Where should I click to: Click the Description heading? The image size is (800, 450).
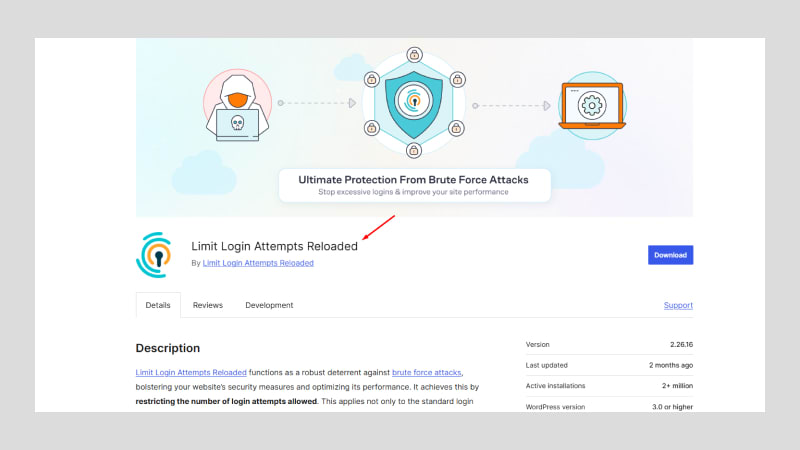click(x=167, y=348)
